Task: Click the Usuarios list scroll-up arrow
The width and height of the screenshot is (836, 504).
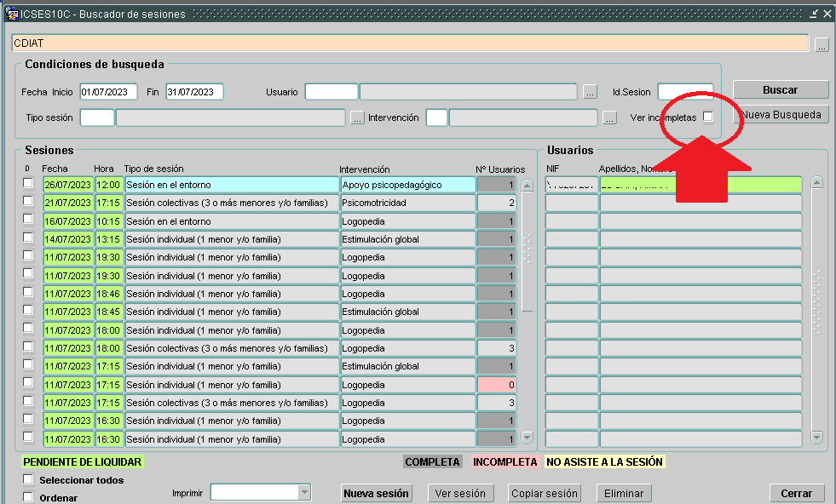Action: point(816,182)
